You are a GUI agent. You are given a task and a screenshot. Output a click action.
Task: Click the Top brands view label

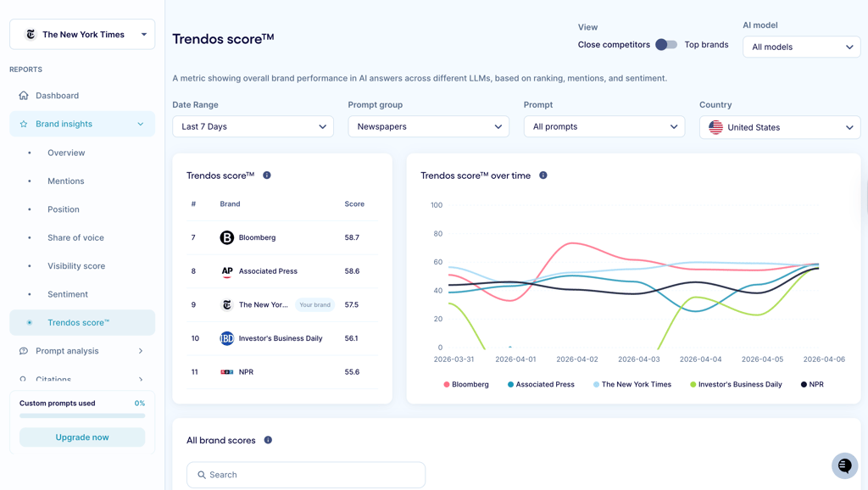click(x=706, y=45)
